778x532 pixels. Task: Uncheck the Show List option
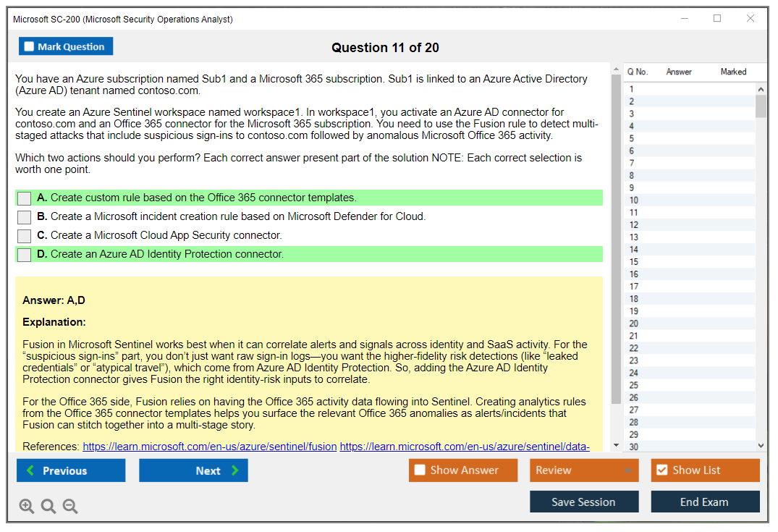[661, 470]
